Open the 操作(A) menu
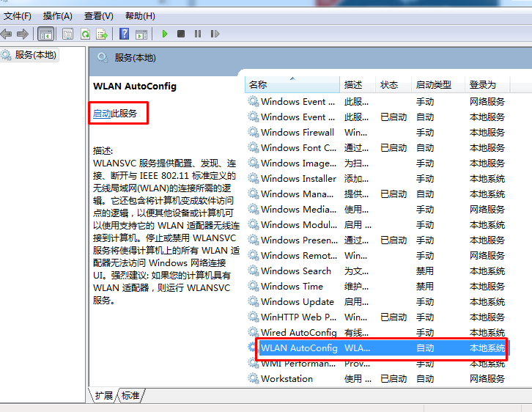The width and height of the screenshot is (532, 412). coord(57,15)
